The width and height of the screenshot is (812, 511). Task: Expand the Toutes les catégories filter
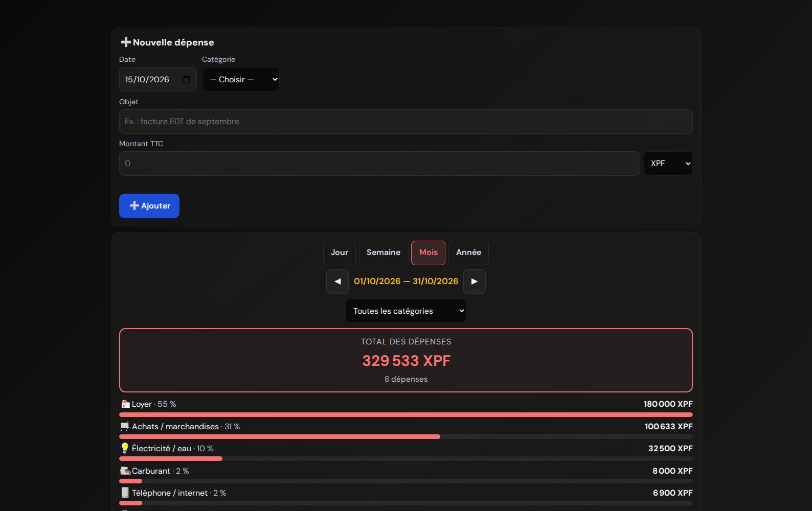click(x=406, y=311)
